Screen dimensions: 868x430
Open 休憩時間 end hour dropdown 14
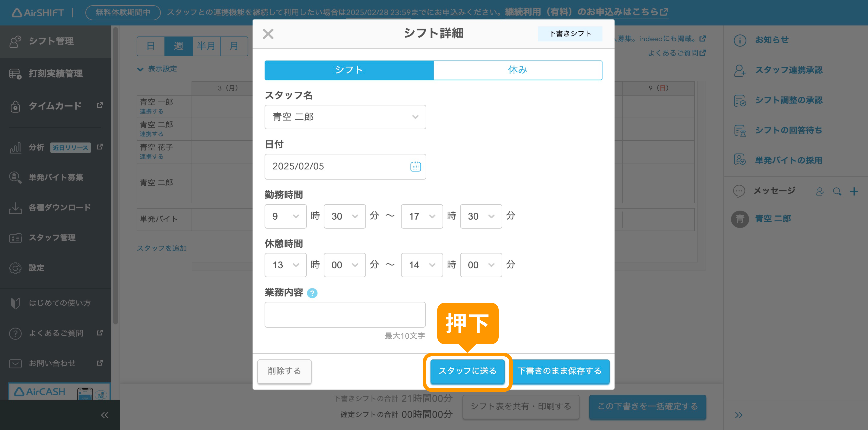pyautogui.click(x=422, y=265)
